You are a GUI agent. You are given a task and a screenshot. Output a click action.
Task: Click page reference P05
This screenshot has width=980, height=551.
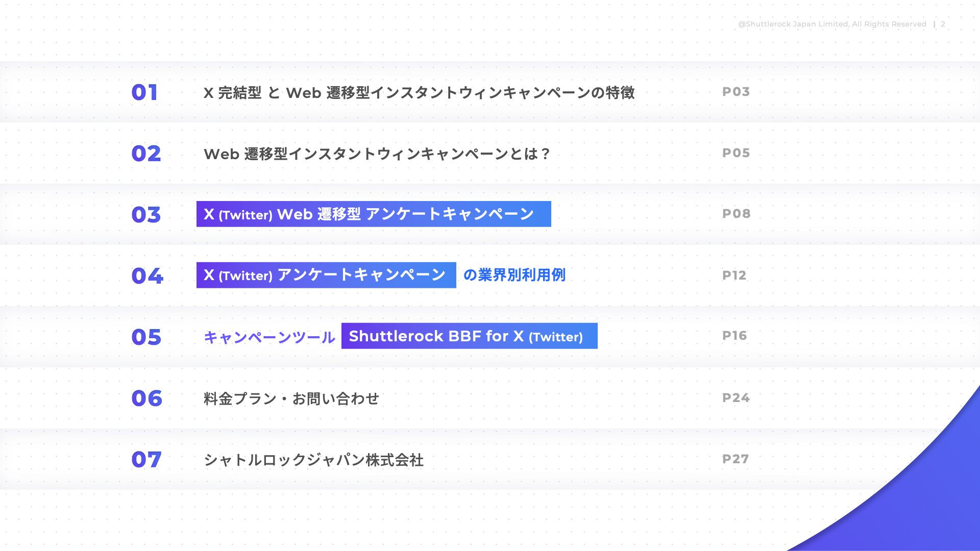[x=736, y=153]
